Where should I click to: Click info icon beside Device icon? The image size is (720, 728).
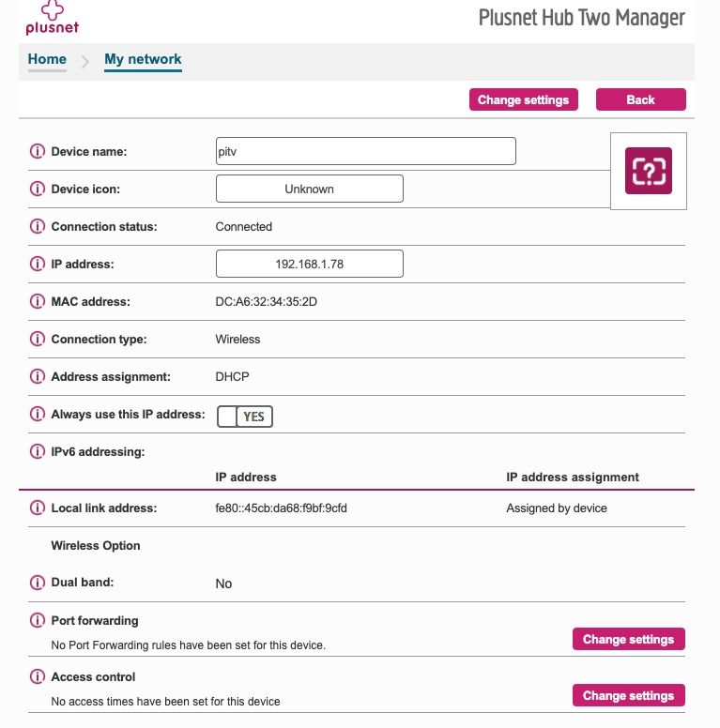click(x=38, y=189)
